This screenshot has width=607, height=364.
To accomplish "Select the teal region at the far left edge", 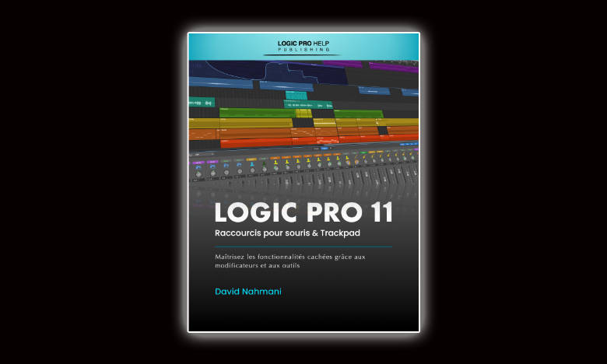I will coord(201,100).
